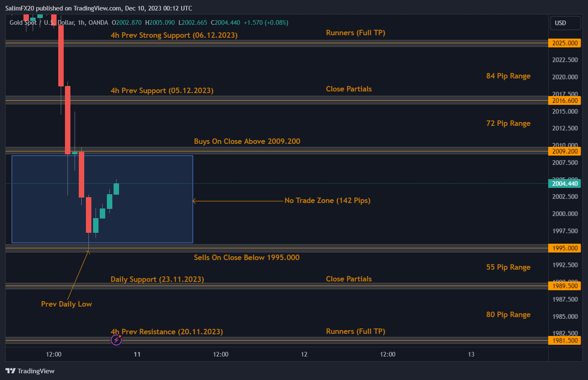Select the 'No Trade Zone (142 Pips)' annotation
The height and width of the screenshot is (380, 588).
click(x=327, y=200)
